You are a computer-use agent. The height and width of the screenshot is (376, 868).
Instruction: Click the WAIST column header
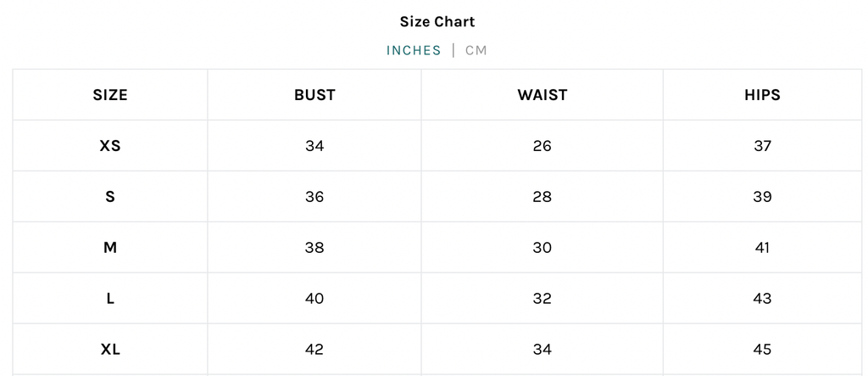pos(542,95)
